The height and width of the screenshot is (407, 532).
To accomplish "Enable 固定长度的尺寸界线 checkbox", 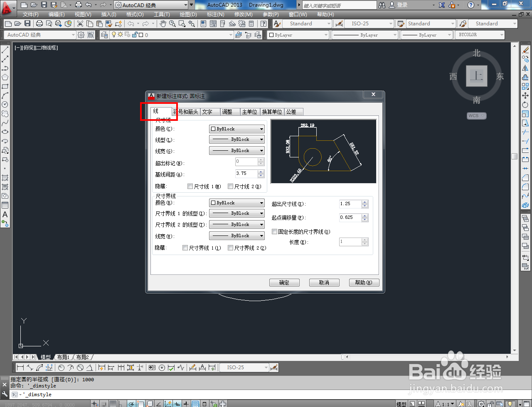I will coord(275,232).
